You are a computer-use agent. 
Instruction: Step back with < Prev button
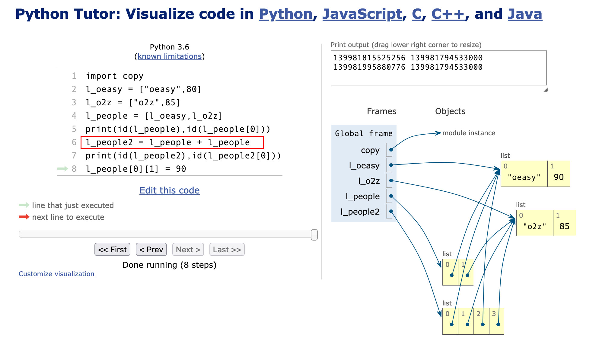click(151, 250)
